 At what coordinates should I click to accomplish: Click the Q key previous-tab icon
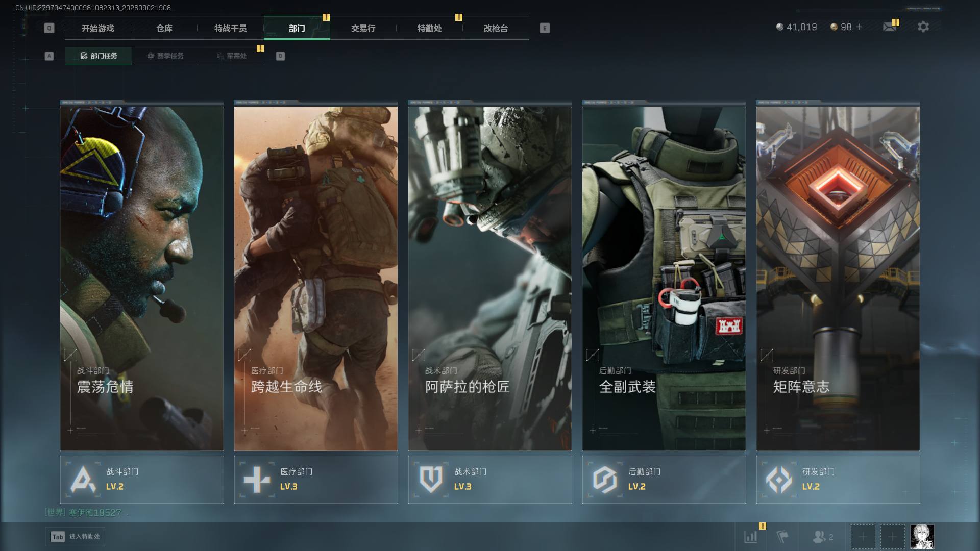[x=49, y=28]
